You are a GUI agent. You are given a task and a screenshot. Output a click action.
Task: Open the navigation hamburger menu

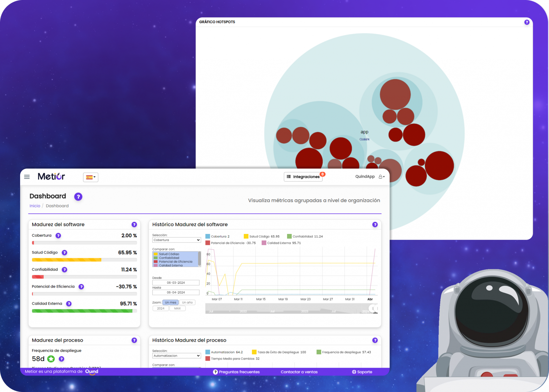click(x=27, y=177)
